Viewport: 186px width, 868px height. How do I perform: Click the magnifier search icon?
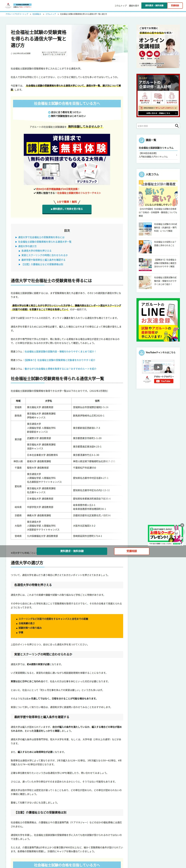point(177,126)
